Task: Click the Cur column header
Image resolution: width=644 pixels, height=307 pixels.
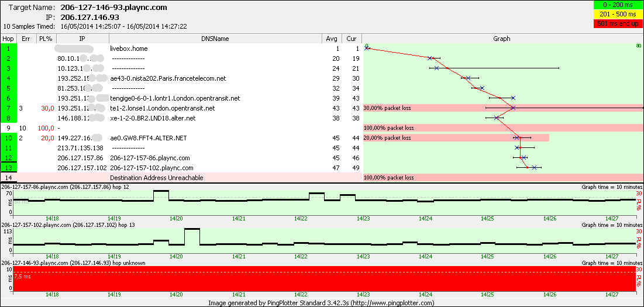Action: [351, 39]
